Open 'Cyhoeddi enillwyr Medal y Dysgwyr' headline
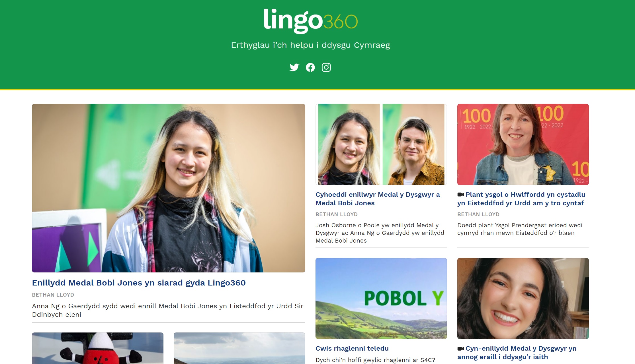This screenshot has width=635, height=364. click(x=378, y=199)
